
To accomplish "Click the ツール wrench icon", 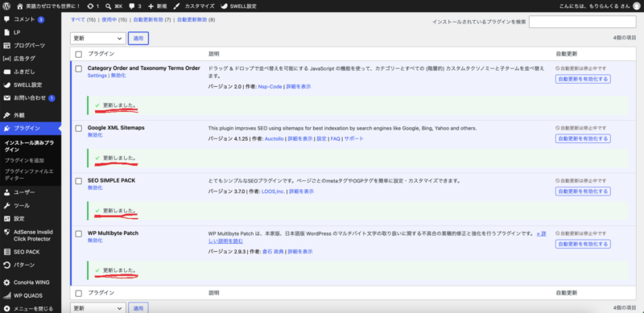I will (x=6, y=205).
